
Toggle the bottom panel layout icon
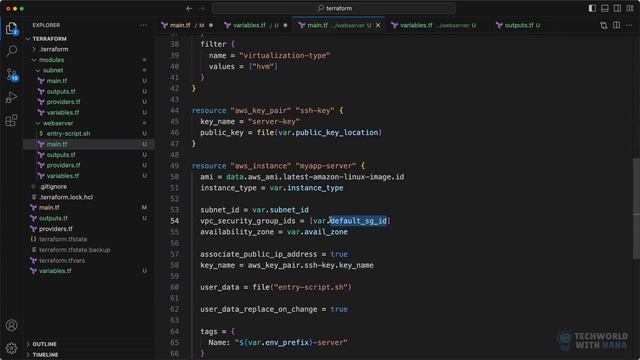[x=605, y=8]
